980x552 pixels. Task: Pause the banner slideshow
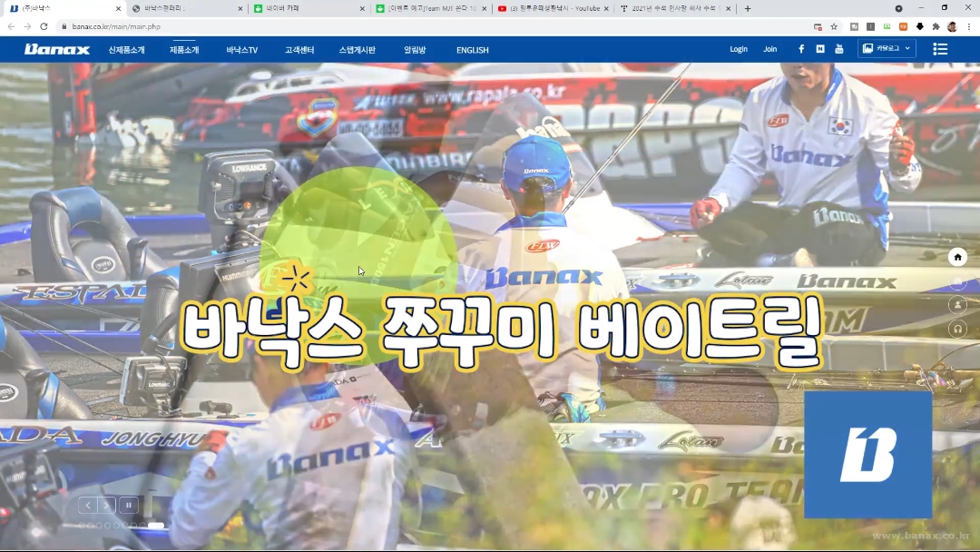(x=129, y=505)
